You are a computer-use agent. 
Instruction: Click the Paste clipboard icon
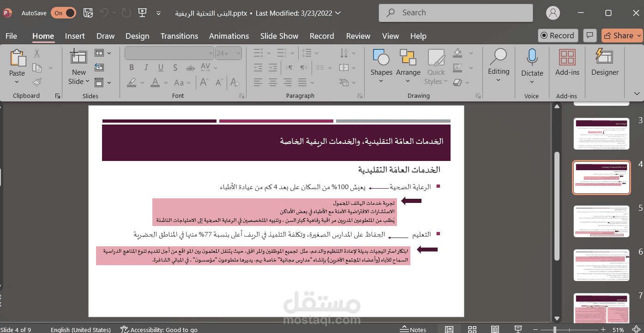click(x=17, y=58)
